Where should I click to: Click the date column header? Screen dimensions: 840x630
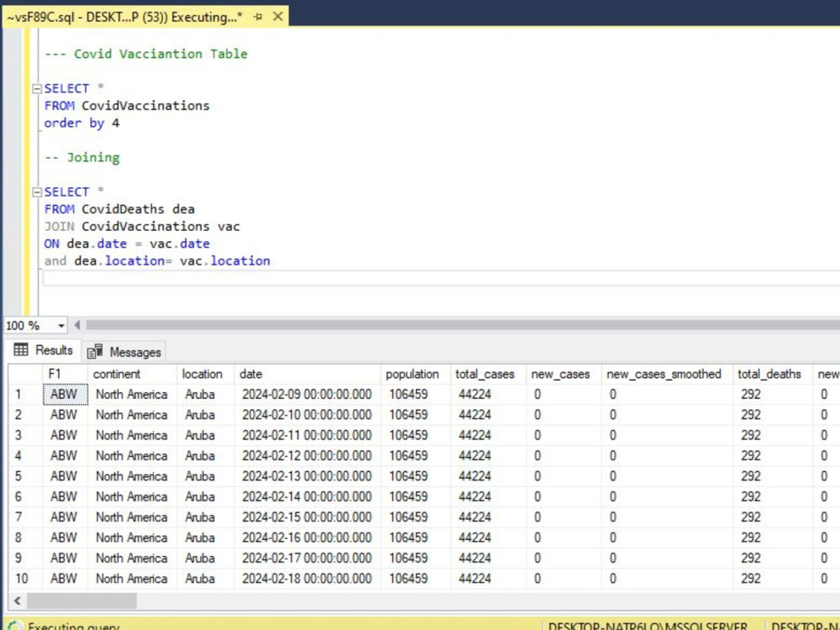(x=307, y=374)
